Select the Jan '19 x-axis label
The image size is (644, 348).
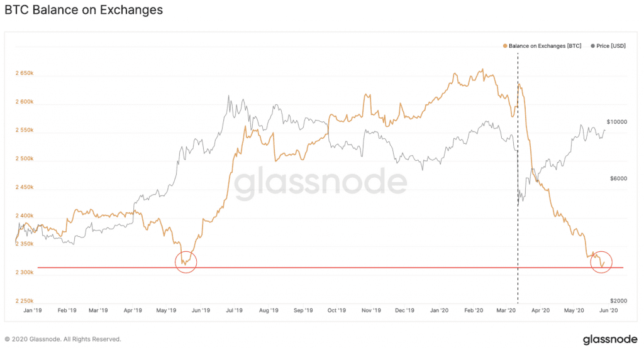(31, 310)
